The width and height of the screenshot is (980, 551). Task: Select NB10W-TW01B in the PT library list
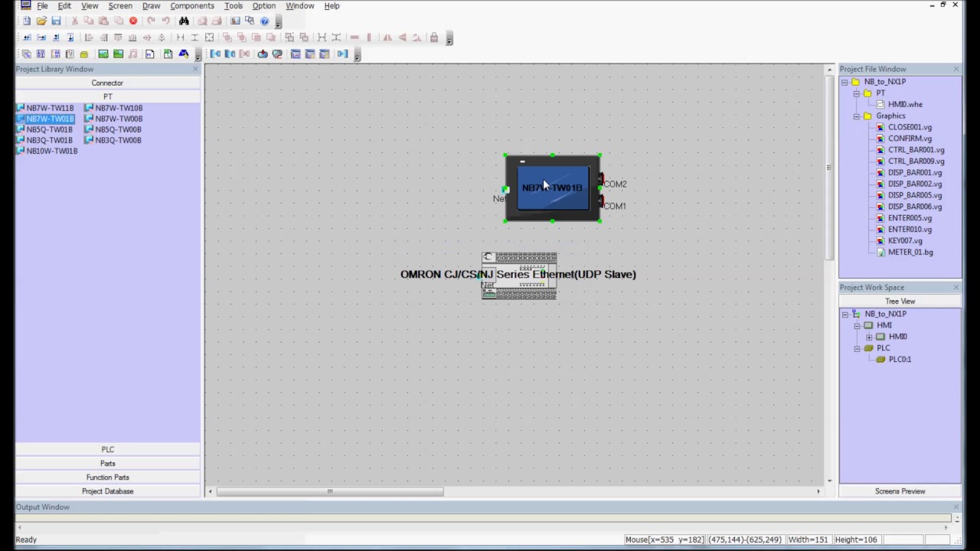(47, 151)
